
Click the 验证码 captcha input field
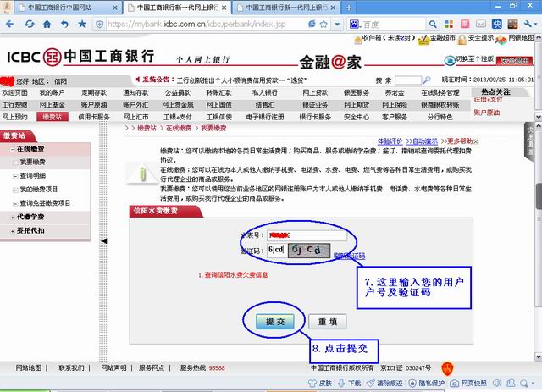click(274, 251)
